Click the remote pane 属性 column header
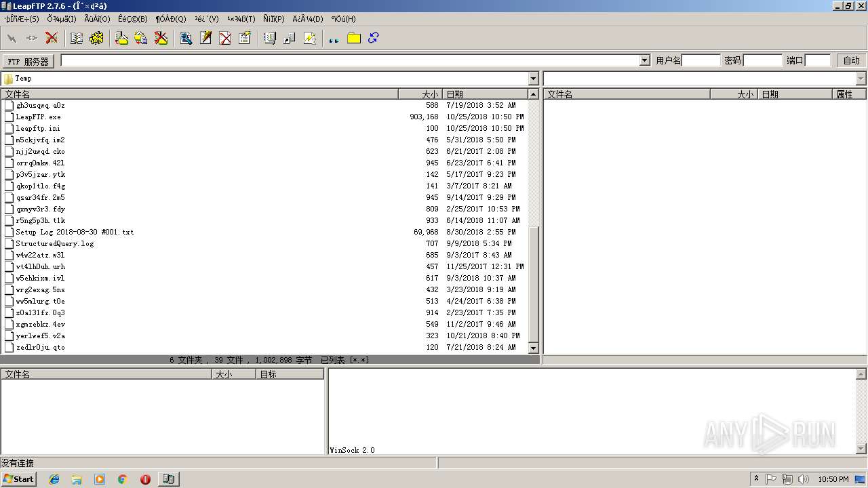 click(x=849, y=94)
